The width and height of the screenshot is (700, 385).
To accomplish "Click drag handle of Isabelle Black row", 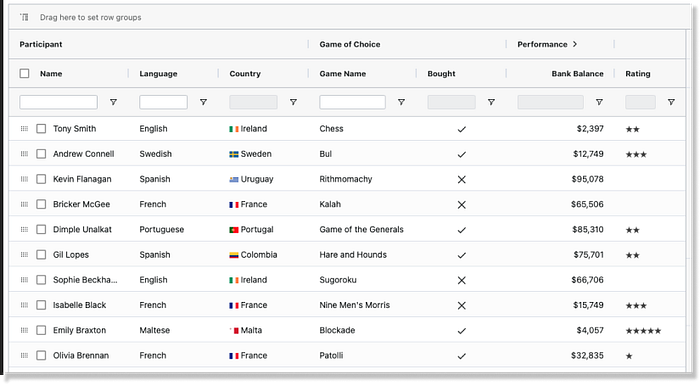I will click(x=24, y=305).
